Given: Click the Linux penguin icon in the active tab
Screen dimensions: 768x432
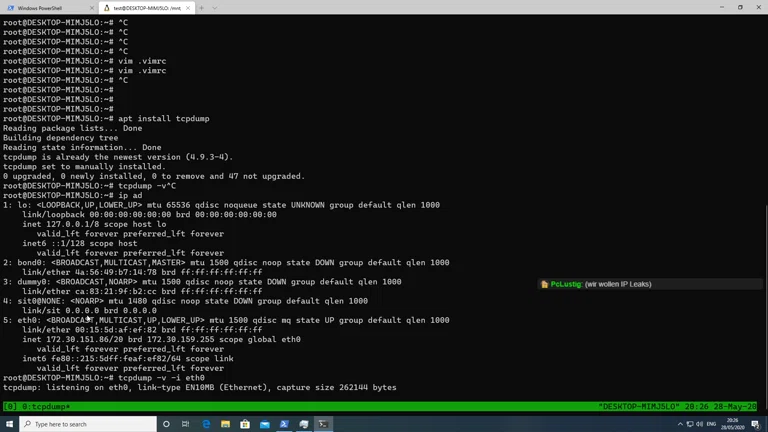Looking at the screenshot, I should coord(107,8).
